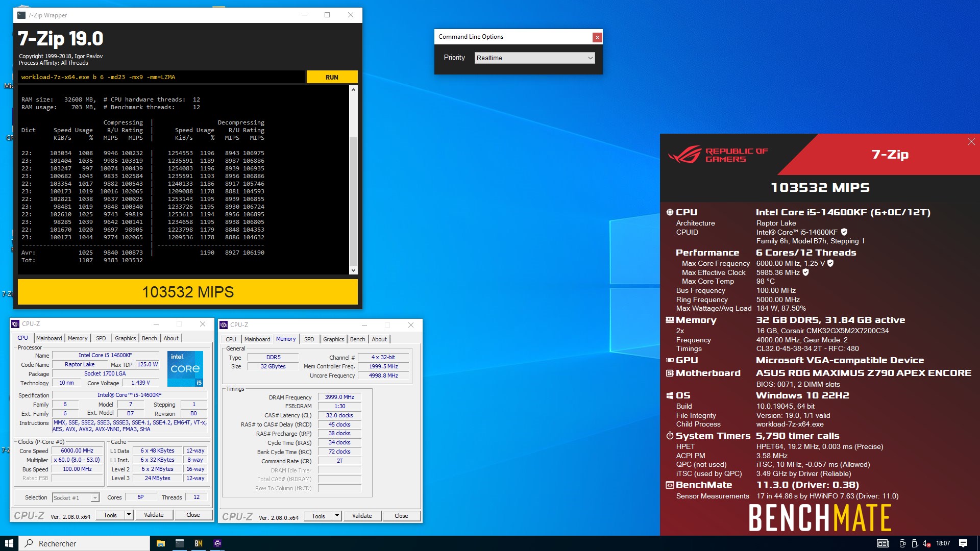Image resolution: width=980 pixels, height=551 pixels.
Task: Click the Intel Core i5 logo in CPU-Z
Action: 185,368
